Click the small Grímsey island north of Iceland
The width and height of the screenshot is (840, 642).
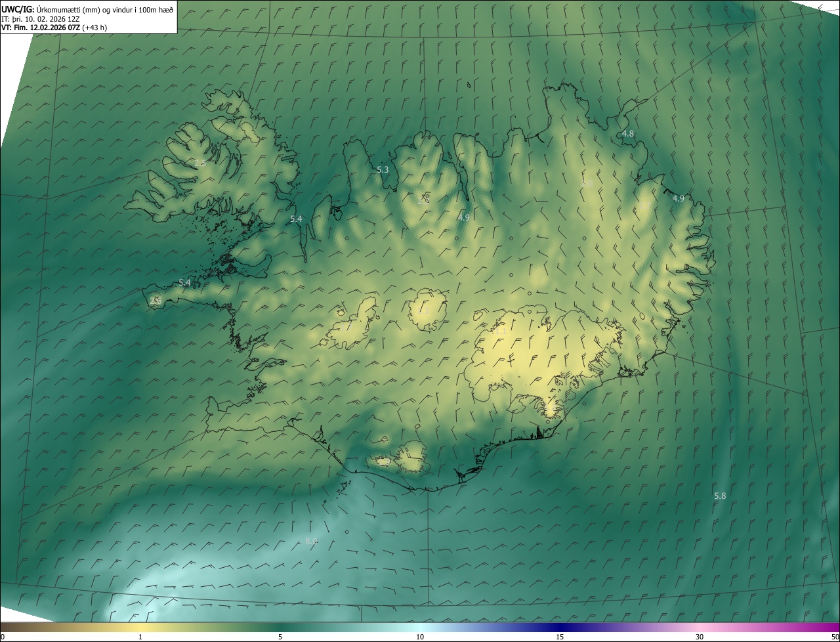tap(470, 84)
